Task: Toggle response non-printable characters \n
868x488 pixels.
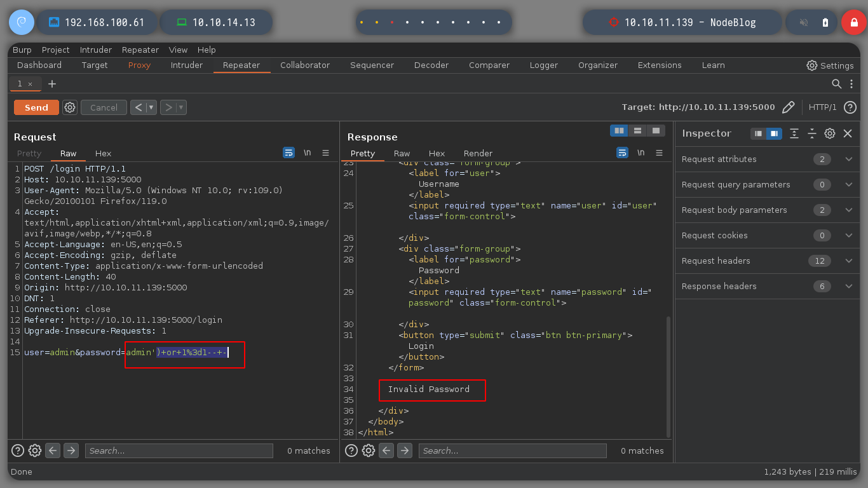Action: click(x=641, y=152)
